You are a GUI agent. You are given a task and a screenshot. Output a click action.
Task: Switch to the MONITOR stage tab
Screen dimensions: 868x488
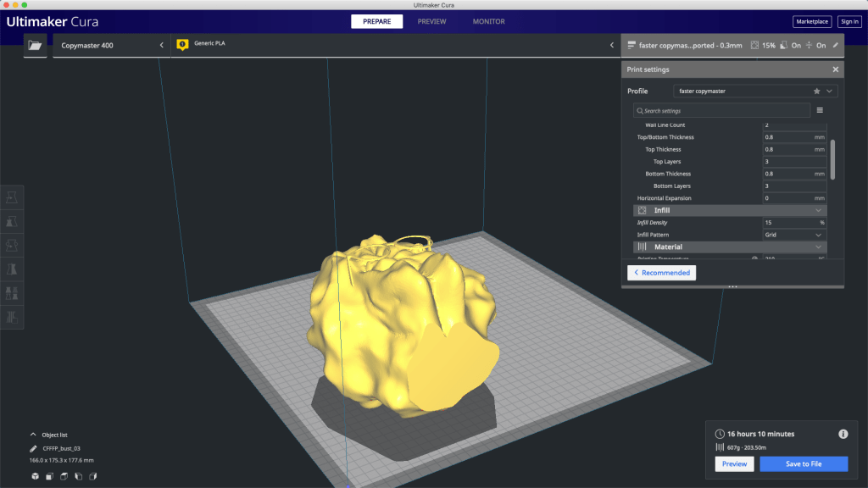[488, 21]
